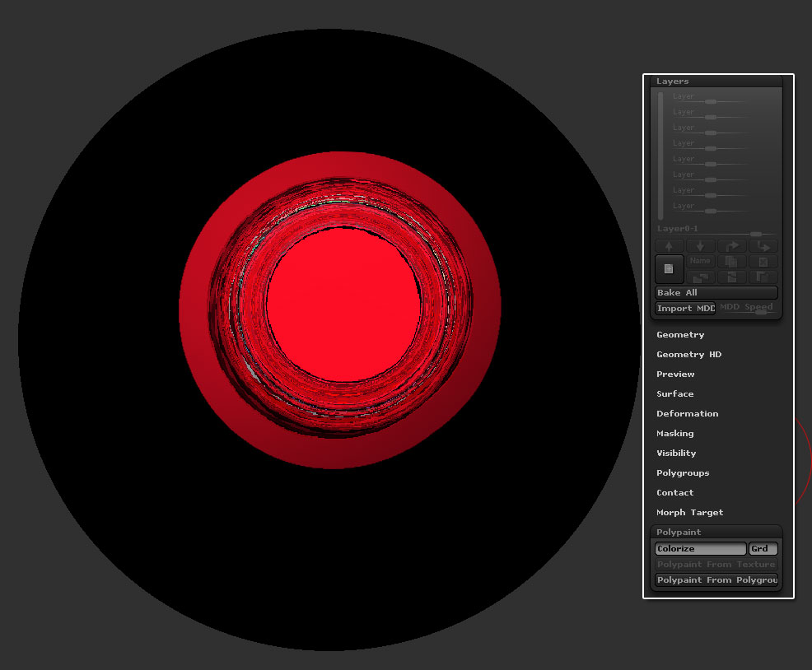Screen dimensions: 812x670
Task: Click the delete layer X icon
Action: (763, 261)
